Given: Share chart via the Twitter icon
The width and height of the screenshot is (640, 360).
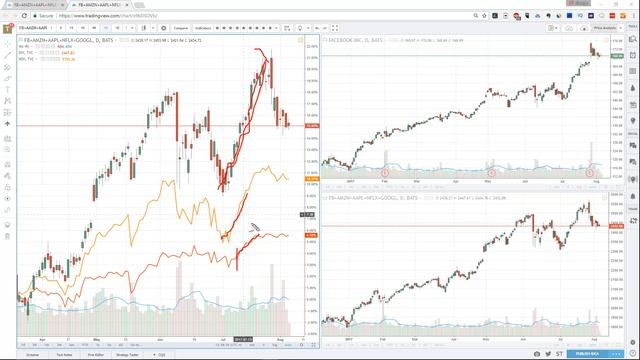Looking at the screenshot, I should click(x=548, y=354).
